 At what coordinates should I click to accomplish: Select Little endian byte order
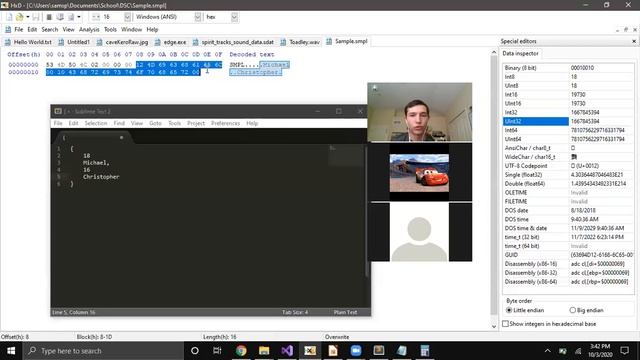pyautogui.click(x=525, y=310)
